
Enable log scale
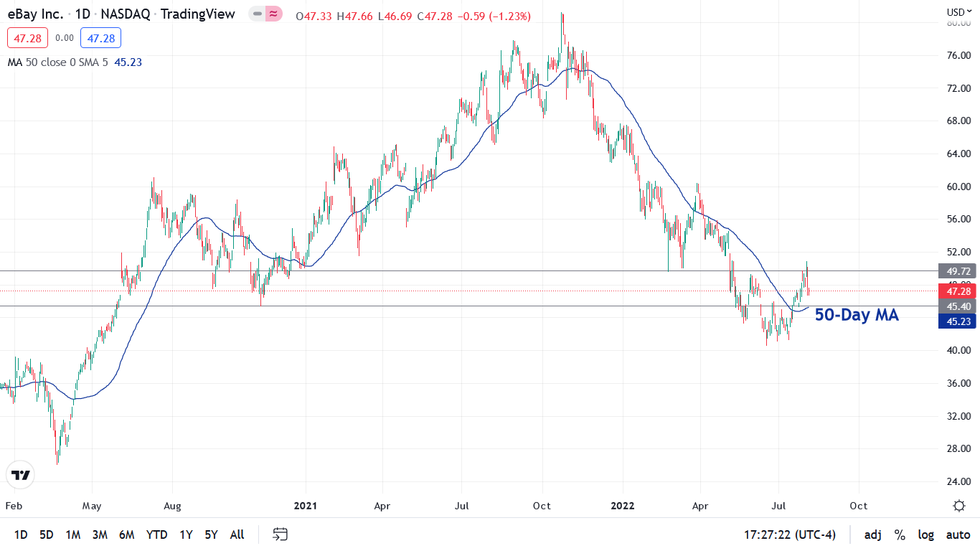click(926, 534)
